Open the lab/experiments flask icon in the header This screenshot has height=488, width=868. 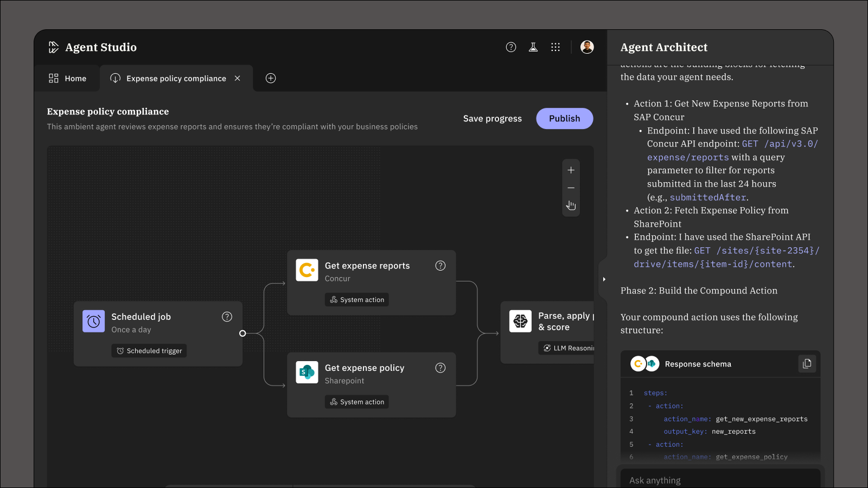533,47
